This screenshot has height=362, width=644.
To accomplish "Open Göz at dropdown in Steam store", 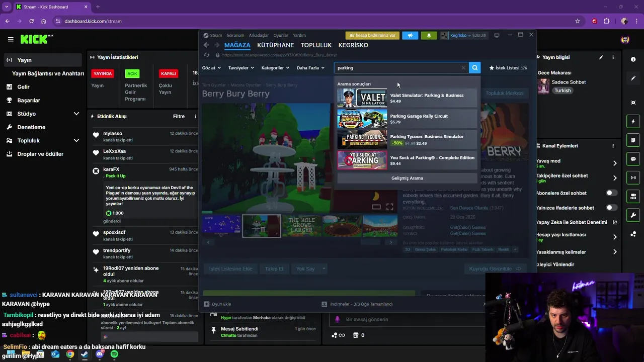I will click(x=211, y=68).
